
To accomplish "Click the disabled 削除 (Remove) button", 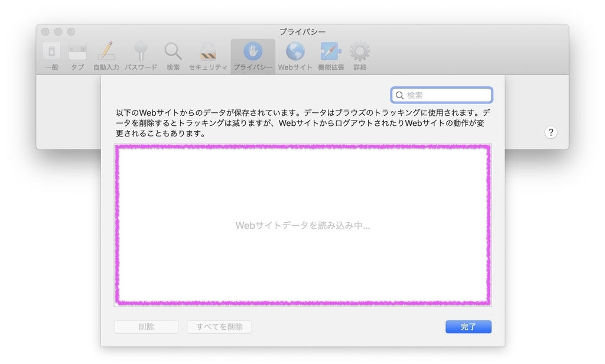I will click(146, 326).
